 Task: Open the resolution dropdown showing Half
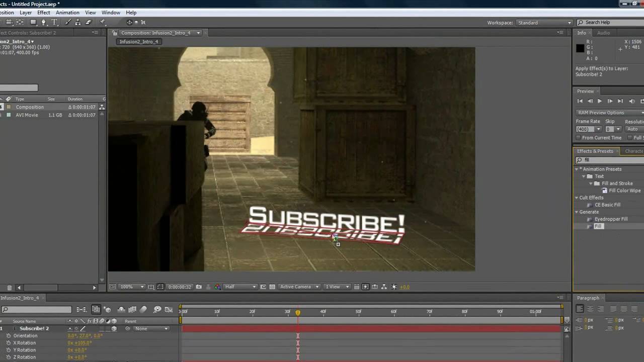(240, 287)
